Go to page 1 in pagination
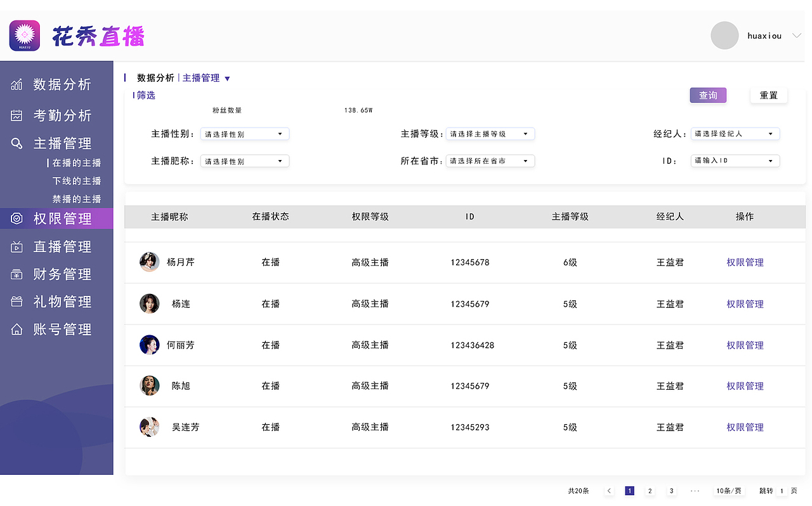 click(x=629, y=491)
